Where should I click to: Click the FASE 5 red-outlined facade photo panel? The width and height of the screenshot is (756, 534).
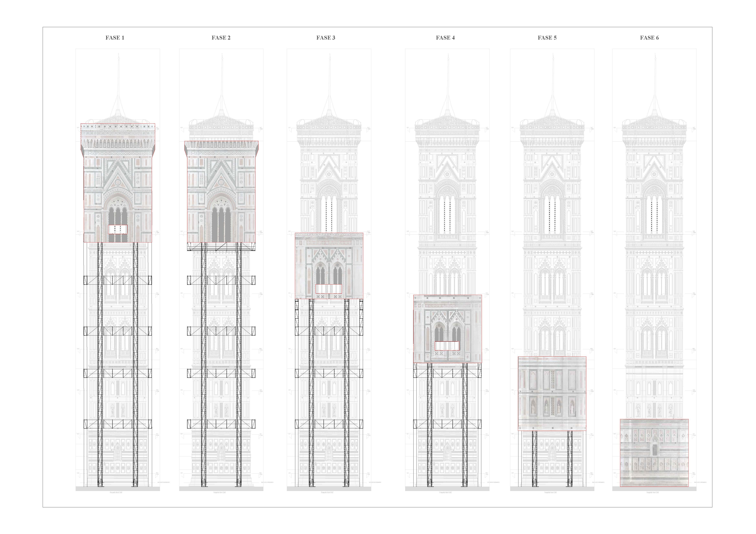pyautogui.click(x=552, y=393)
